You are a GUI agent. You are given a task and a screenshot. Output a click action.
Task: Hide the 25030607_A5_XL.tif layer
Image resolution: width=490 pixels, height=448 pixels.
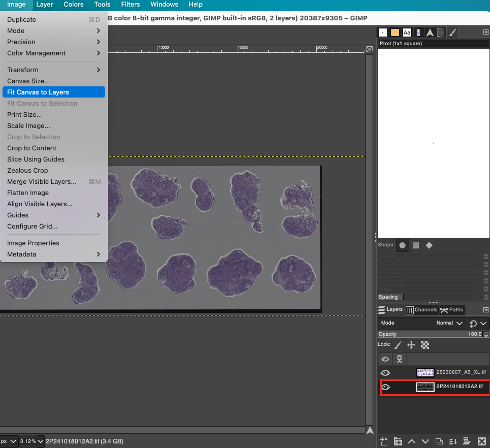385,372
